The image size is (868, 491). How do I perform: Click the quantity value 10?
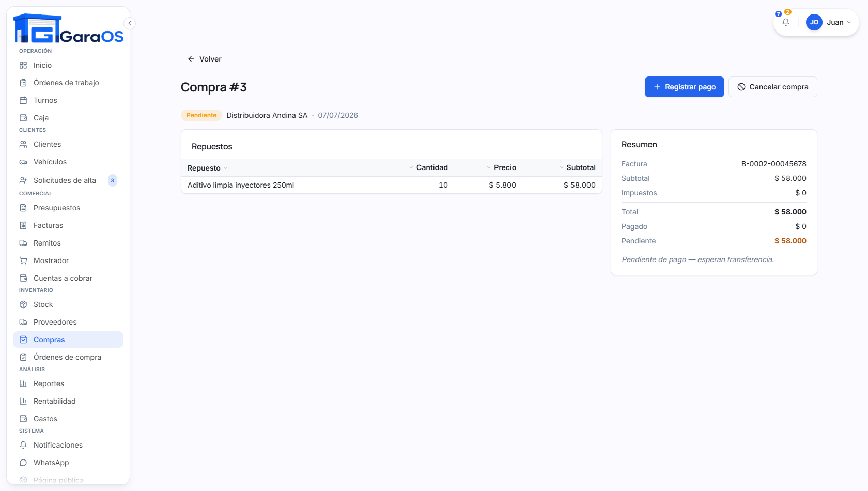(443, 185)
